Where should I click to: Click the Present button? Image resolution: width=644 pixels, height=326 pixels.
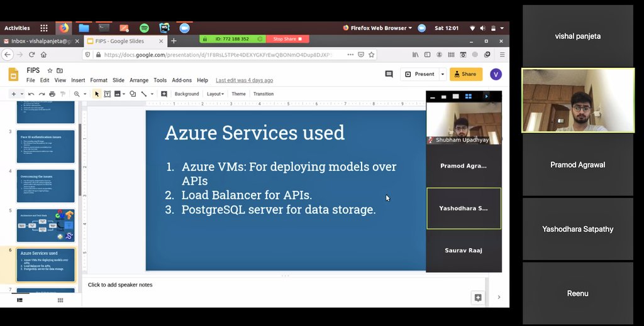point(419,74)
